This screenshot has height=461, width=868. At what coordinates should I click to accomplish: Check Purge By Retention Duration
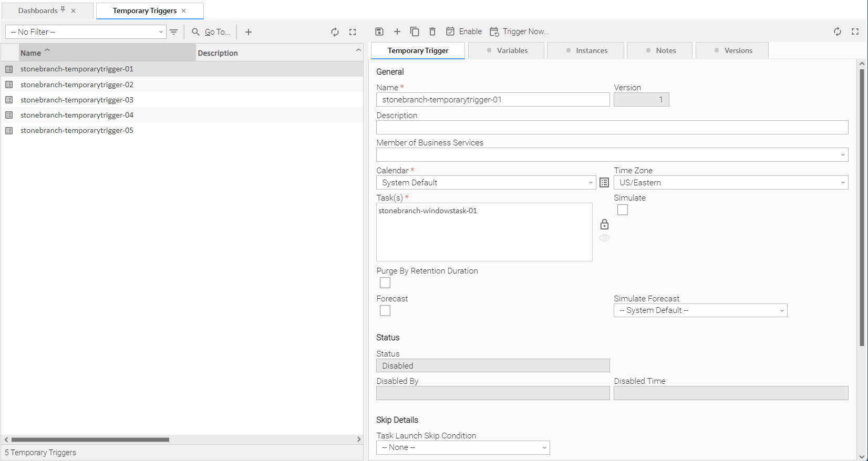coord(385,283)
